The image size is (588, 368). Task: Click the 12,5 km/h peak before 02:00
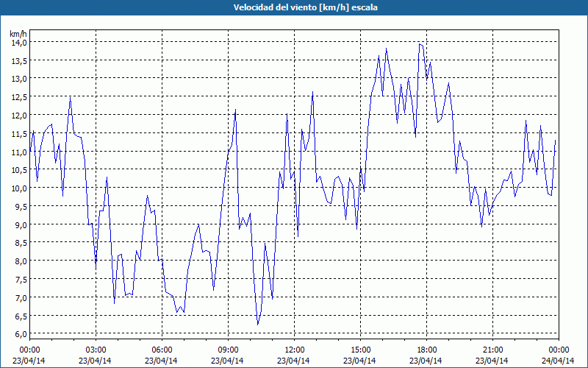(70, 97)
